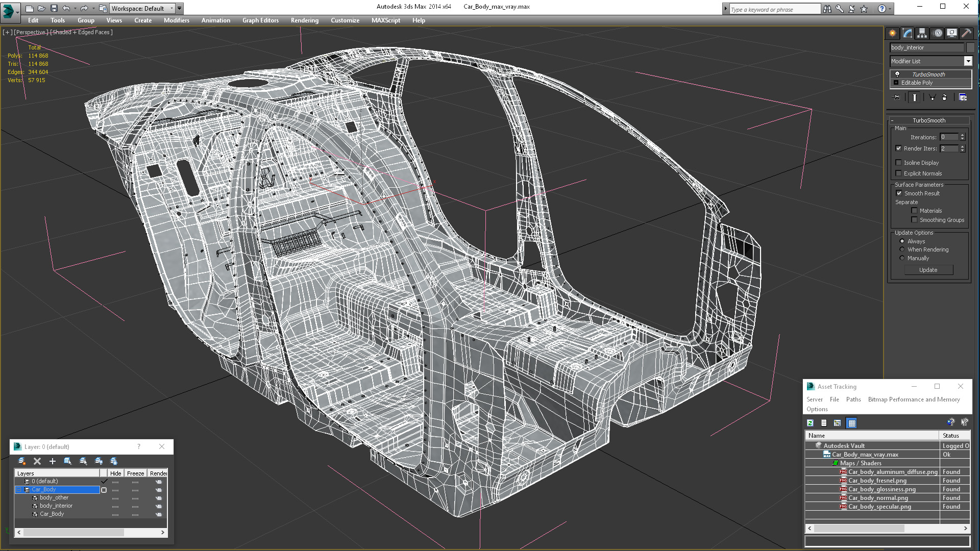Collapse TurboSmooth rollout
Viewport: 980px width, 551px height.
[x=892, y=121]
